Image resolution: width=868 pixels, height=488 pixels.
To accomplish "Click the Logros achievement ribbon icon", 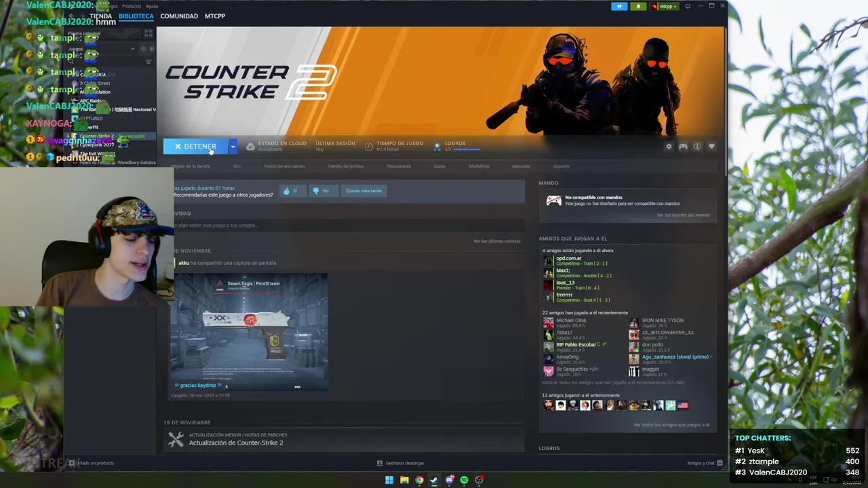I will 437,146.
